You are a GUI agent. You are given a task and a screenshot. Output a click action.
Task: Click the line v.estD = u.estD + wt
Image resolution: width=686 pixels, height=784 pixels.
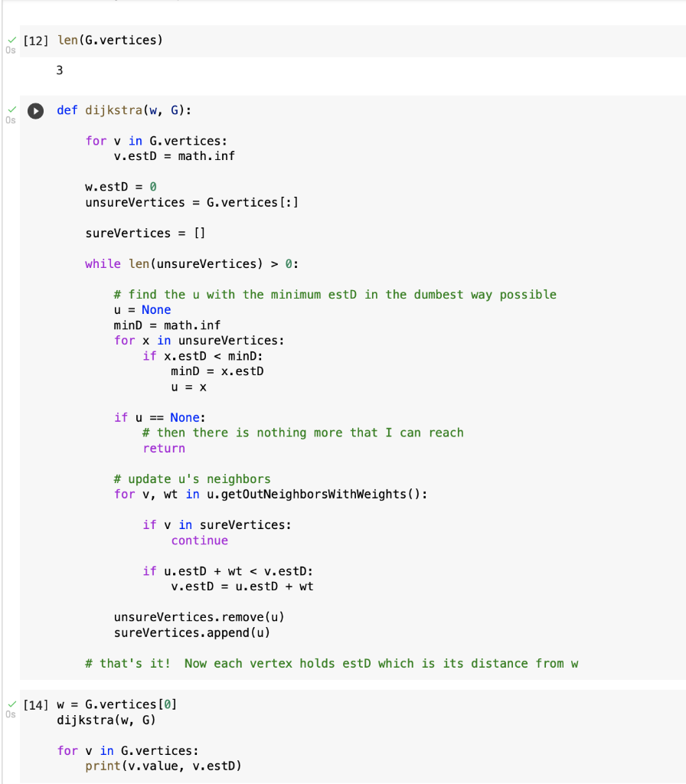click(242, 586)
